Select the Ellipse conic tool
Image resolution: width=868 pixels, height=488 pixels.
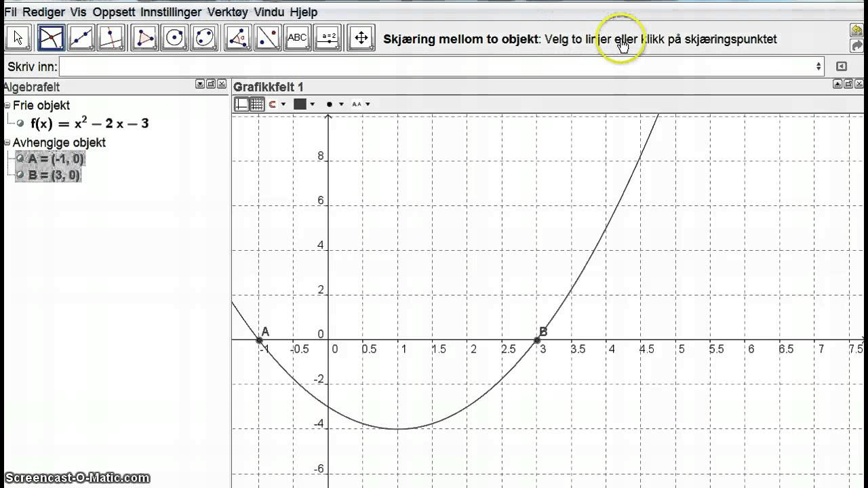204,38
